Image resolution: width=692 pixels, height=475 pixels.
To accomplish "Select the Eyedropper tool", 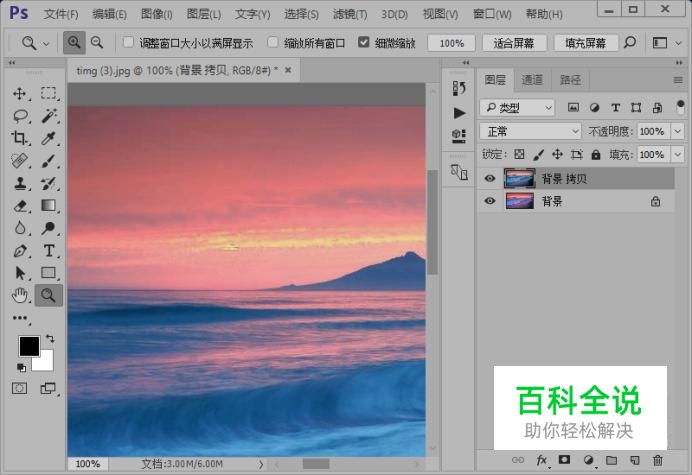I will 48,138.
